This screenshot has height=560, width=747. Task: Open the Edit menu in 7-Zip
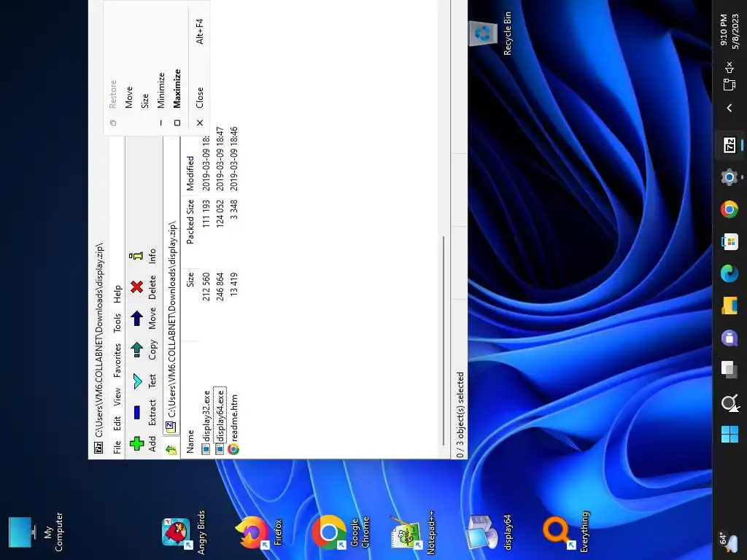point(117,424)
